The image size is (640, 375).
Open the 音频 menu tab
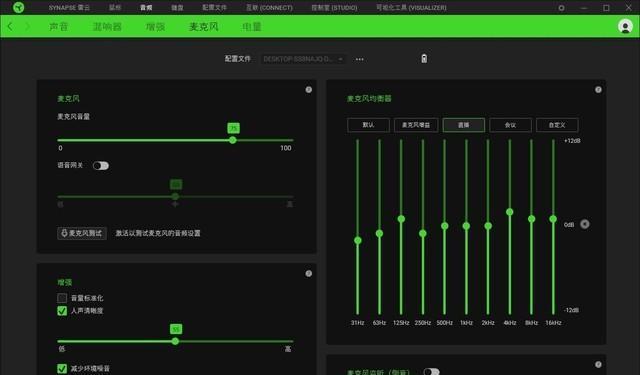[x=146, y=8]
